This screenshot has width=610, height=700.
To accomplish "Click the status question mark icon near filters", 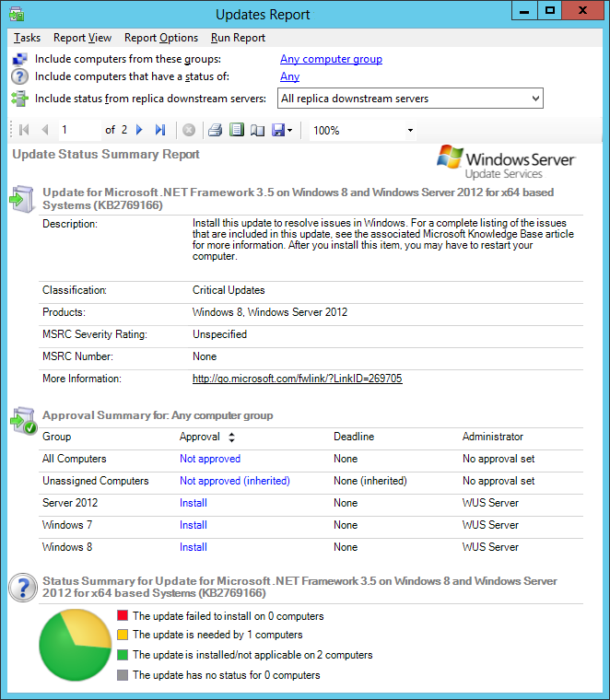I will coord(19,76).
